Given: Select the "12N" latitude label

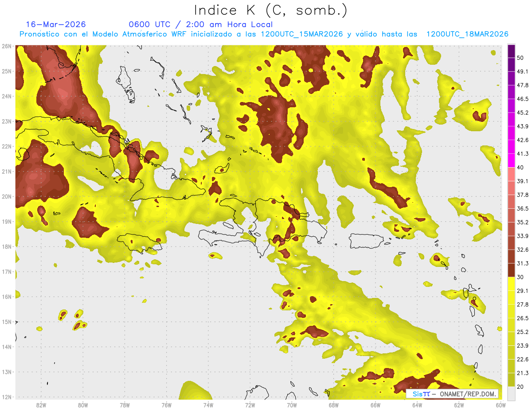Looking at the screenshot, I should (6, 397).
